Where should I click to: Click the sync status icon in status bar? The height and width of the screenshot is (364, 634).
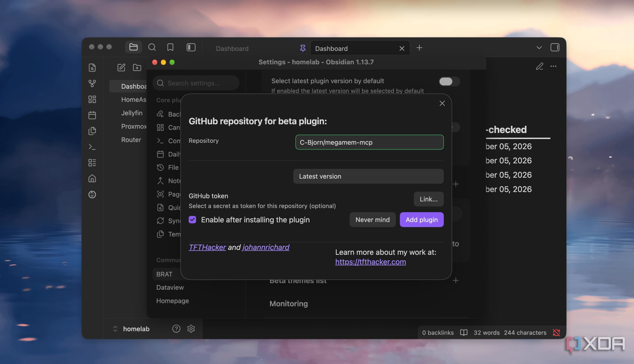(x=556, y=333)
